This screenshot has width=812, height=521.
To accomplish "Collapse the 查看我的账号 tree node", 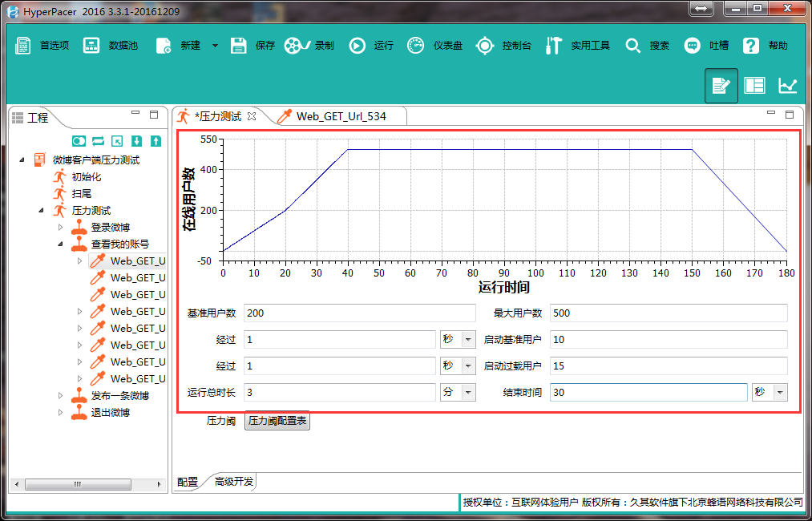I will tap(60, 244).
